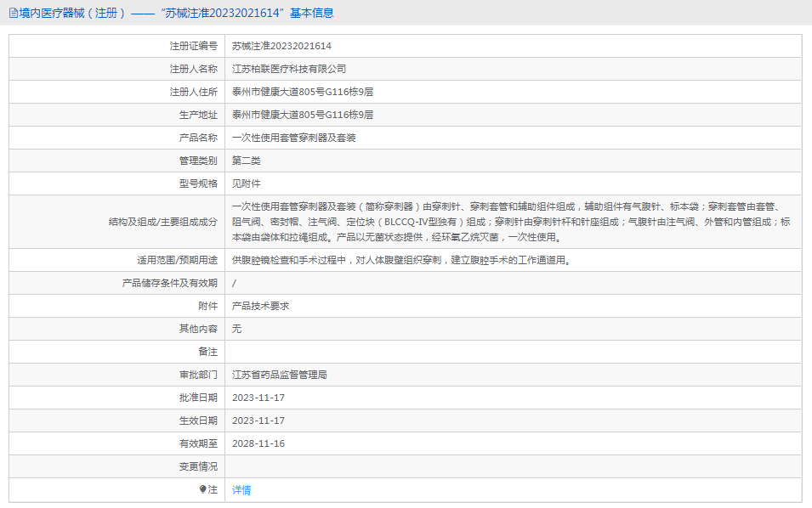This screenshot has width=812, height=508.
Task: Click the document icon beside 境内医疗器械 title
Action: [14, 13]
